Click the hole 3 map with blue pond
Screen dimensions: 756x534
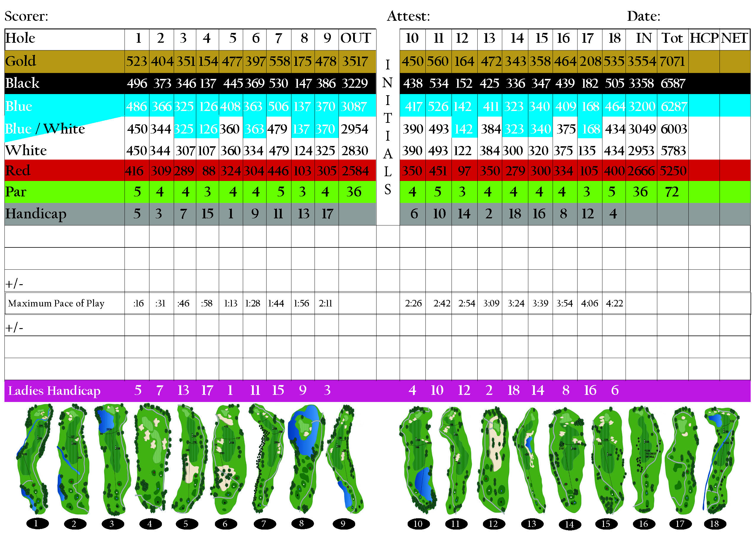[112, 460]
